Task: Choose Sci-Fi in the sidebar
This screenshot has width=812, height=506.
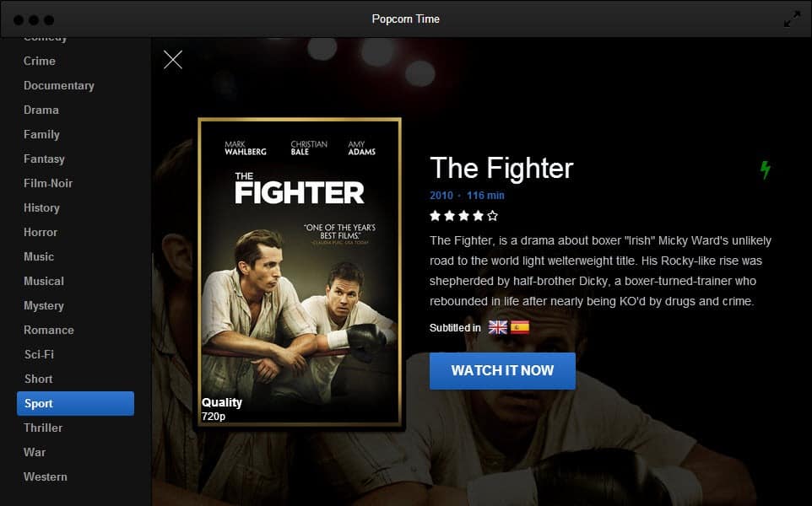Action: pos(39,354)
